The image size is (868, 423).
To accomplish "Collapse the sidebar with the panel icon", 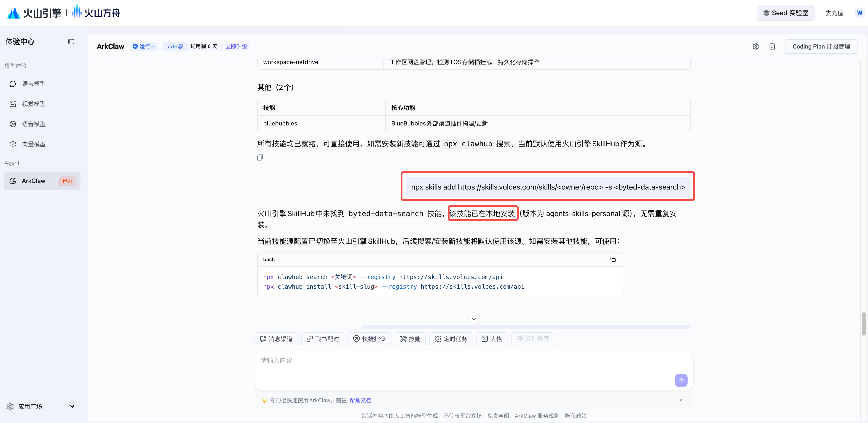I will 71,42.
